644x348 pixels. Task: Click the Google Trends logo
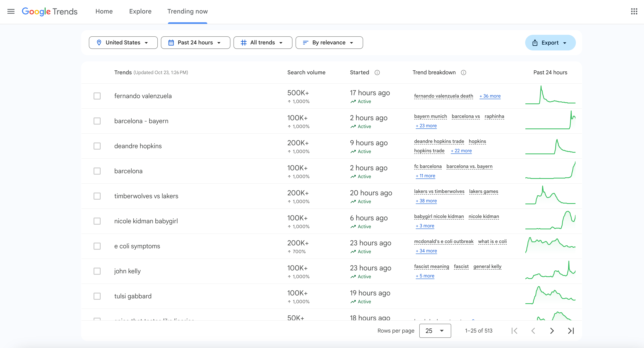point(50,12)
